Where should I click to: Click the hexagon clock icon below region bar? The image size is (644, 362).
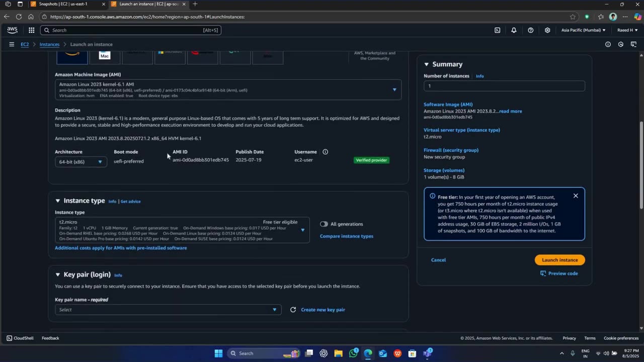[621, 44]
